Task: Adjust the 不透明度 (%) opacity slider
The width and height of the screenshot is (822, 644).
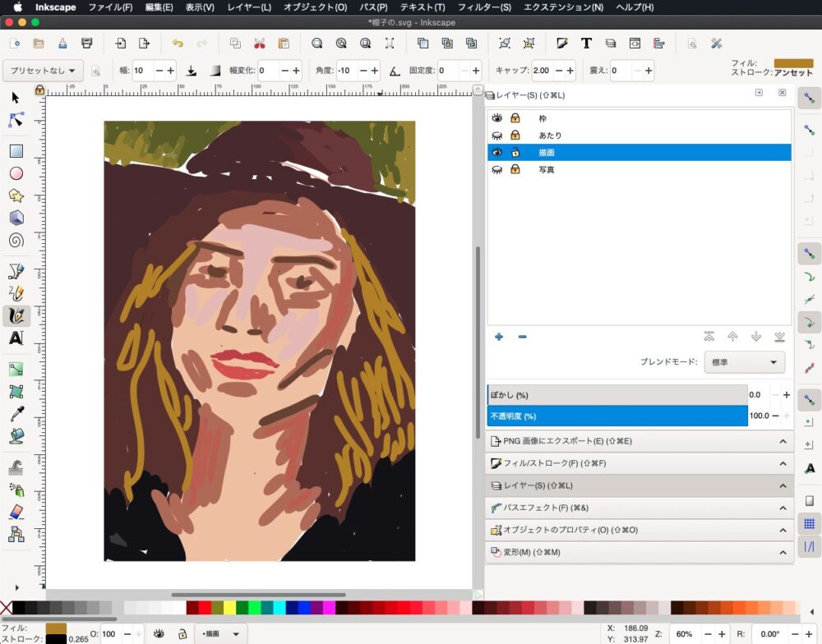Action: [616, 416]
